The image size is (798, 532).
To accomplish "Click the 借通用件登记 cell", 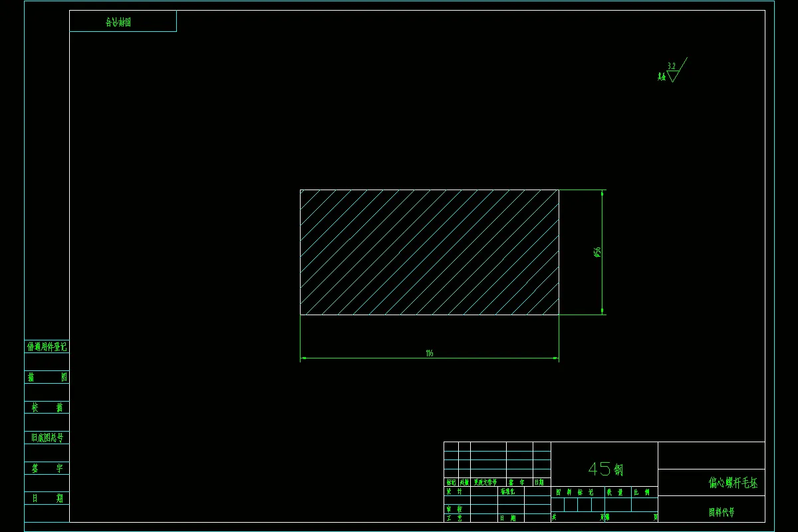I will 47,346.
